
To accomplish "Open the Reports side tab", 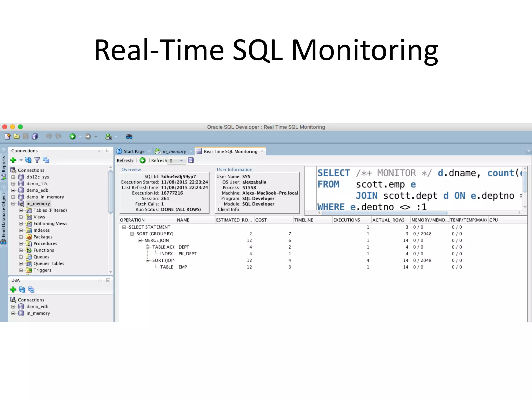I will click(4, 164).
